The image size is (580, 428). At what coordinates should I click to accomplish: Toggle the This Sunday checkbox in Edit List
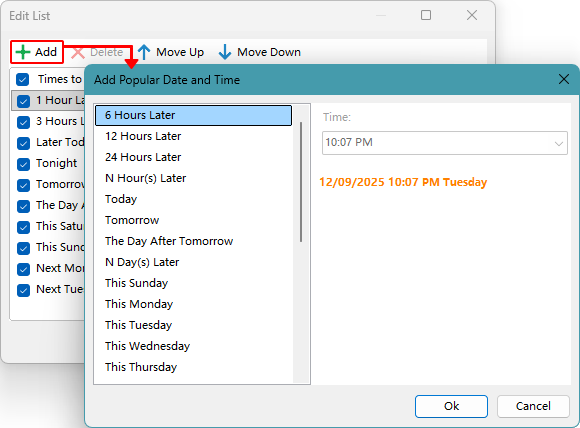[x=23, y=248]
